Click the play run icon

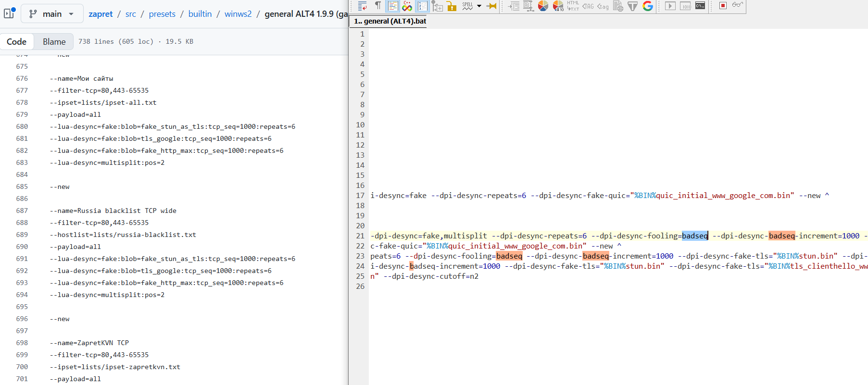[670, 6]
